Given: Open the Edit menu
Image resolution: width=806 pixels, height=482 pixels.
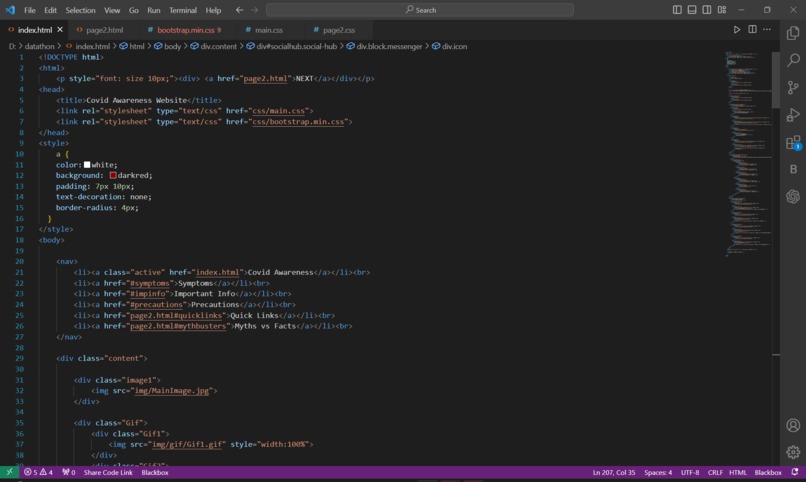Looking at the screenshot, I should tap(50, 10).
